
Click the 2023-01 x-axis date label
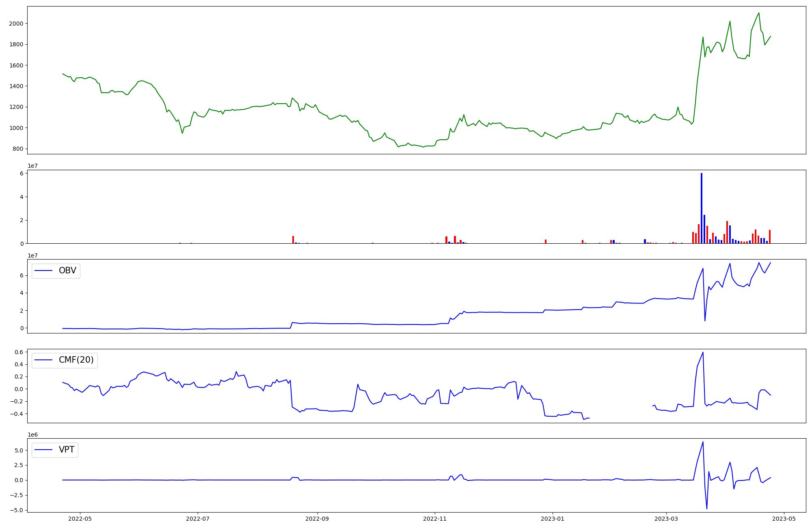click(x=553, y=518)
